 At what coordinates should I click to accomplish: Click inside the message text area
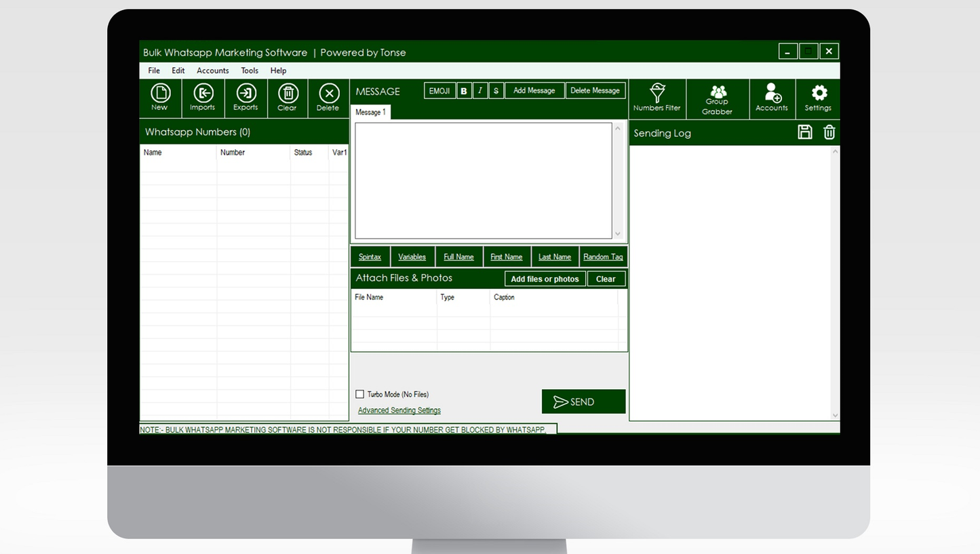[x=483, y=180]
